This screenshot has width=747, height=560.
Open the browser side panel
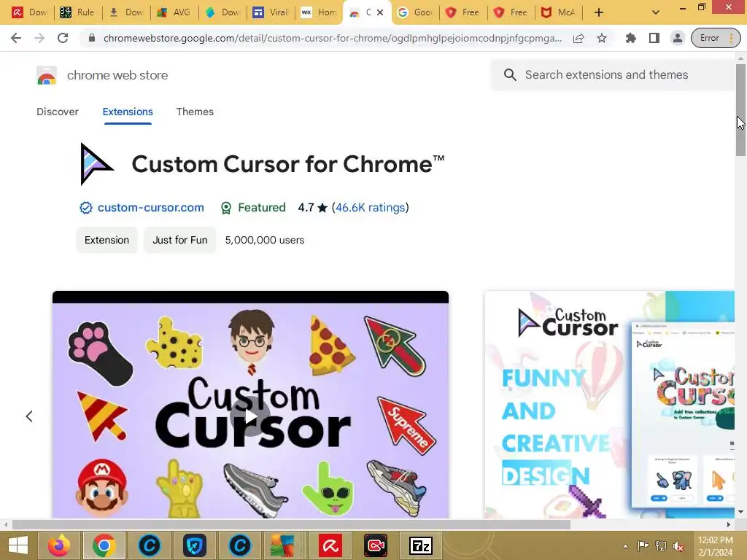(654, 38)
